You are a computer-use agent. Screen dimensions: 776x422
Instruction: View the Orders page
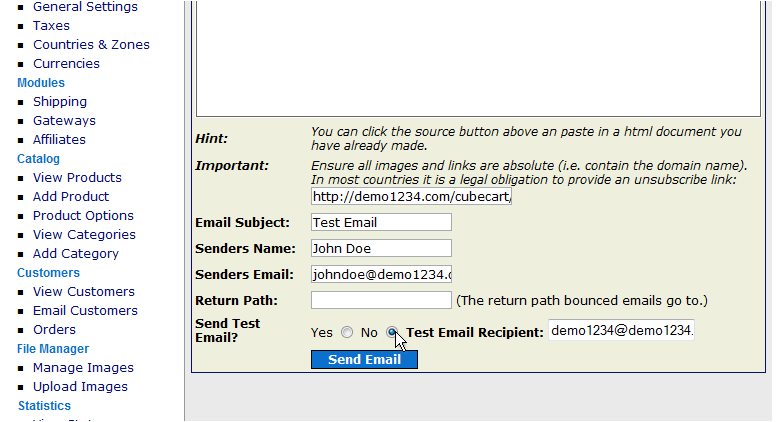tap(54, 329)
